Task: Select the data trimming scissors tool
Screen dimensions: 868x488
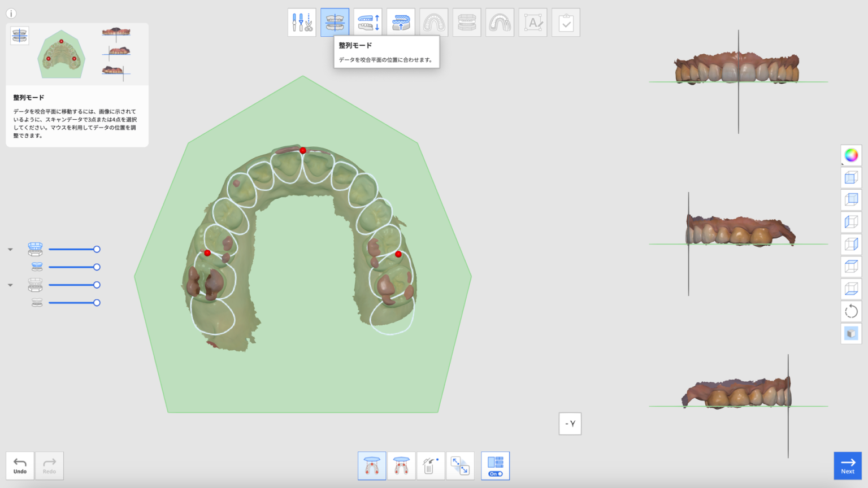Action: [302, 21]
